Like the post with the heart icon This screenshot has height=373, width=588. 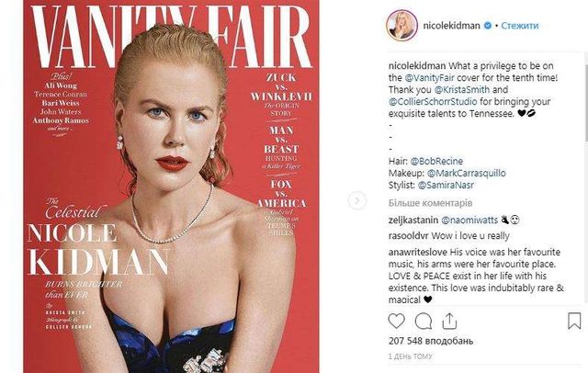[x=396, y=322]
